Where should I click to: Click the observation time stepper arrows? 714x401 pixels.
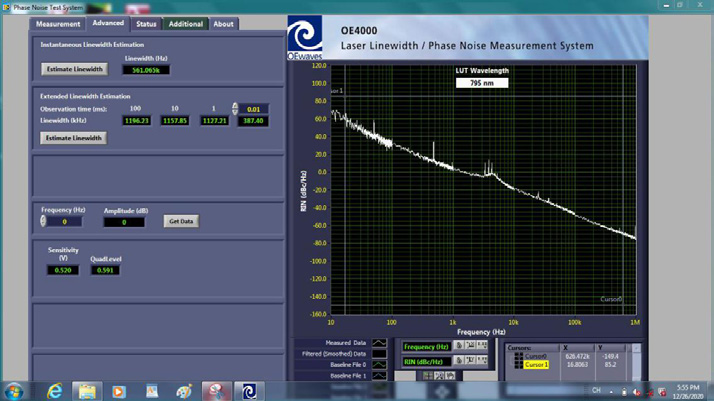click(x=235, y=109)
